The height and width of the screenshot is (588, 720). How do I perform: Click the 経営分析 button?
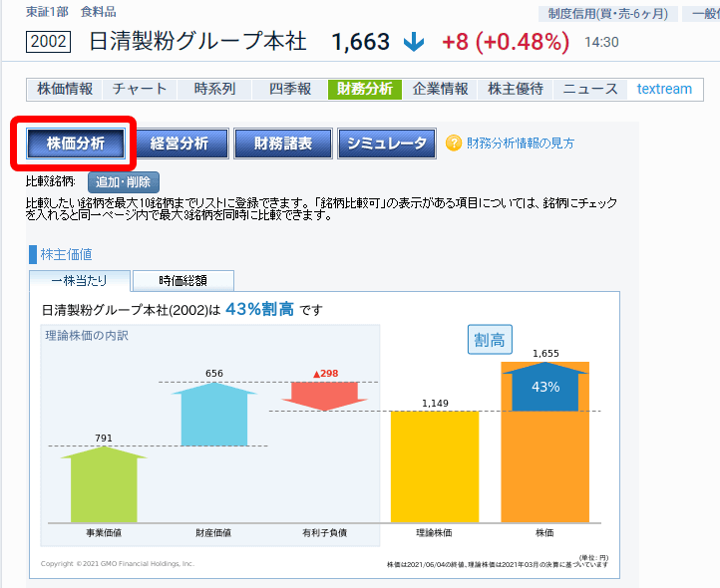pyautogui.click(x=180, y=144)
